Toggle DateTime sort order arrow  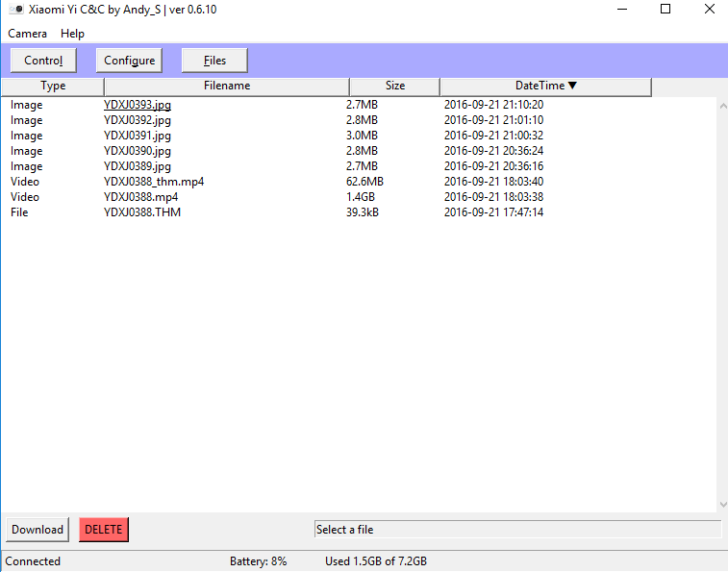pos(572,86)
